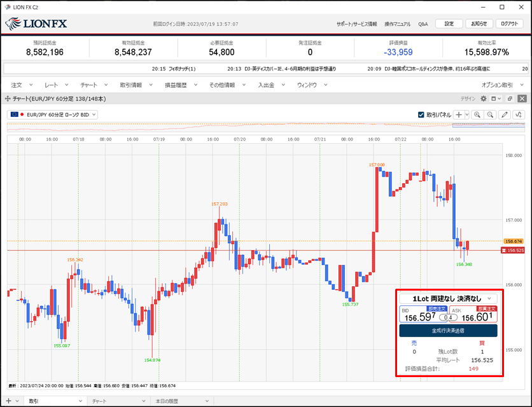Click the 評価損益合計 value 149

[x=473, y=369]
